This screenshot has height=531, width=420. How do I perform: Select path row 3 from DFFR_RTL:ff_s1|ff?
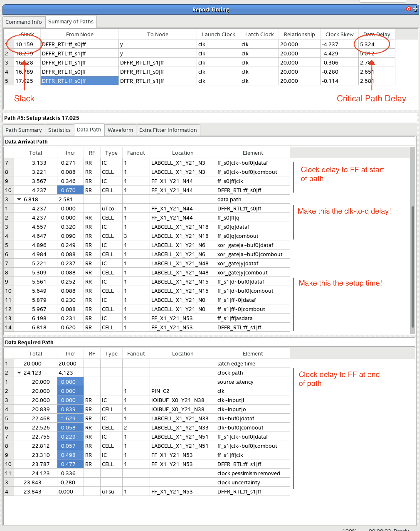click(x=64, y=63)
